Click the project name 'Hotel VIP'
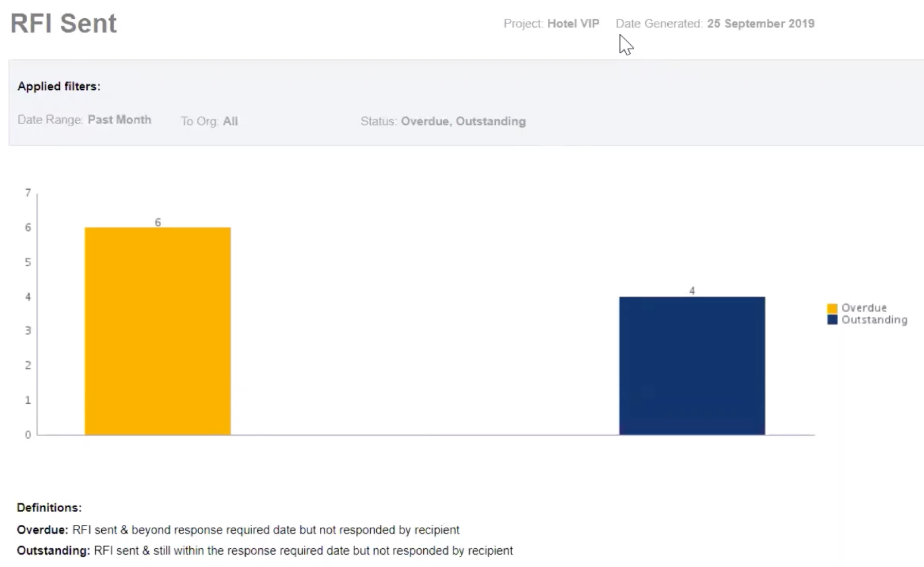Image resolution: width=924 pixels, height=567 pixels. point(573,24)
